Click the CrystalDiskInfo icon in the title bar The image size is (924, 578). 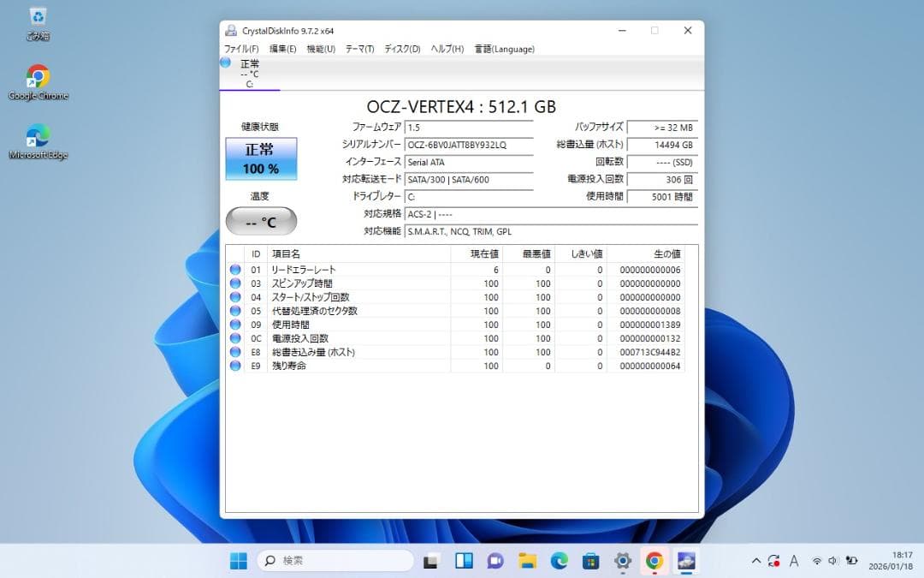pos(229,30)
